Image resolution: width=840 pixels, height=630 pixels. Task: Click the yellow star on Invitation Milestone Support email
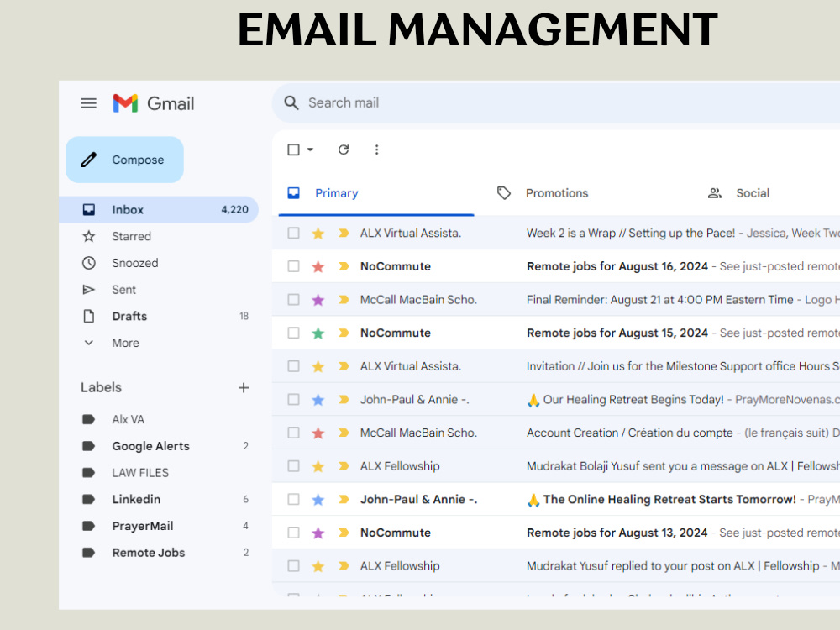[318, 366]
